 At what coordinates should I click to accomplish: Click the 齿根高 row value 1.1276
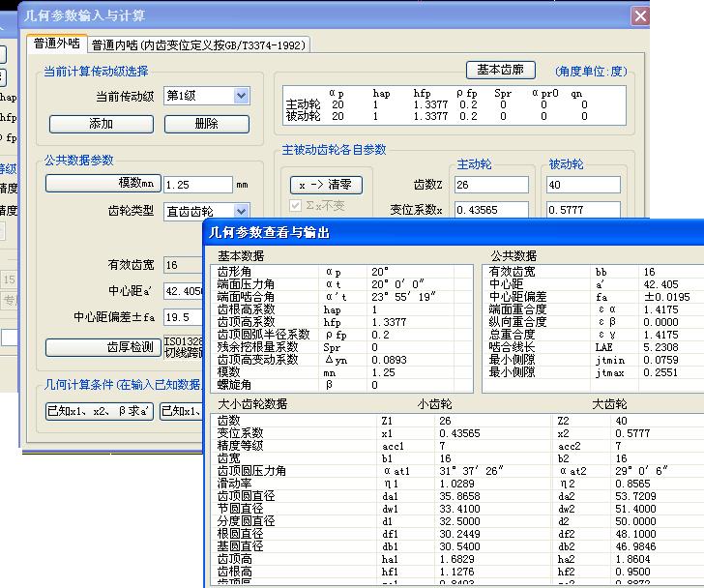(x=457, y=572)
